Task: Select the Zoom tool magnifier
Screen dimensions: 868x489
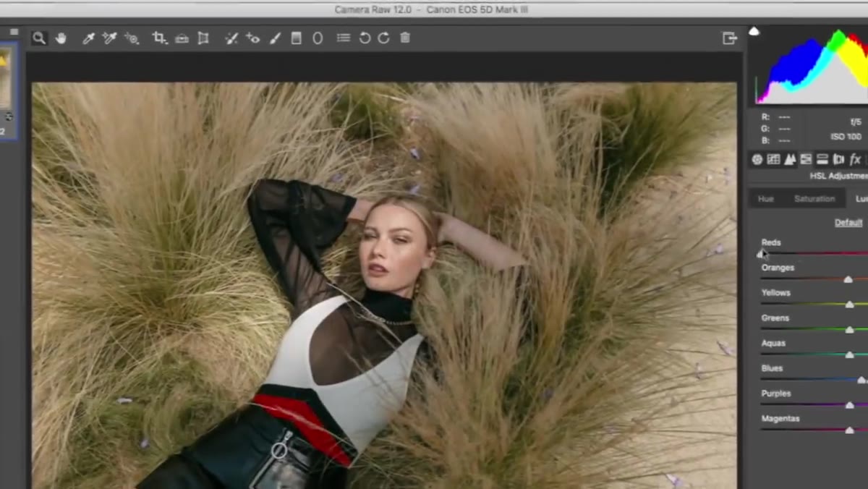Action: point(39,38)
